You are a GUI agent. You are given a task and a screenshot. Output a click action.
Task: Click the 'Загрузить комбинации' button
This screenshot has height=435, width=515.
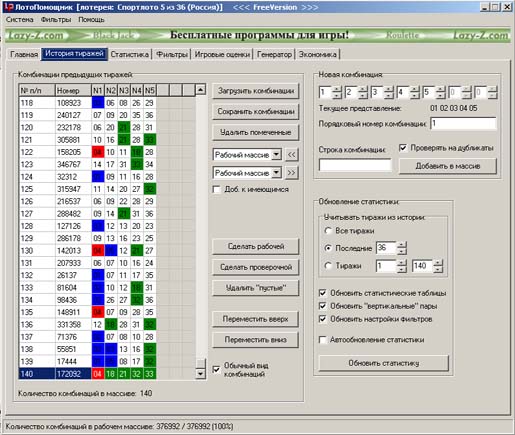coord(256,91)
